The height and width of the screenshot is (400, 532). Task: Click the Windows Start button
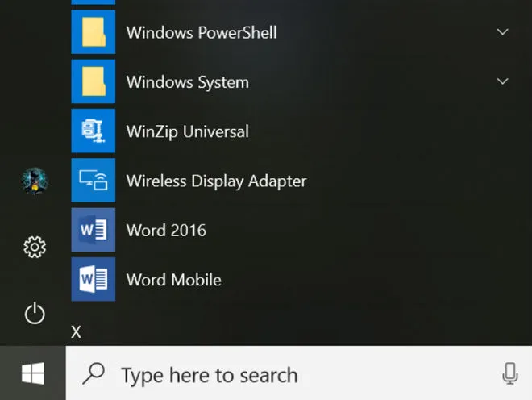32,373
